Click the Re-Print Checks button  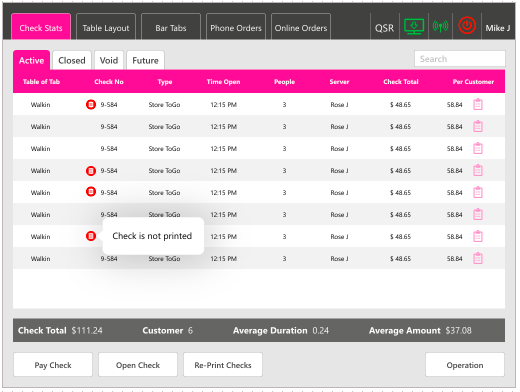pos(223,365)
